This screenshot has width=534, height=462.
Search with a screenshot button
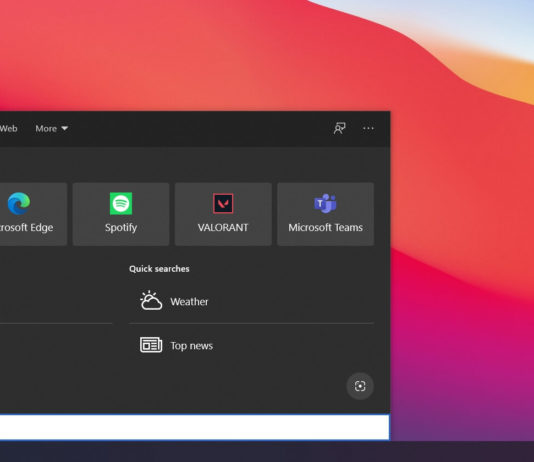(x=360, y=386)
